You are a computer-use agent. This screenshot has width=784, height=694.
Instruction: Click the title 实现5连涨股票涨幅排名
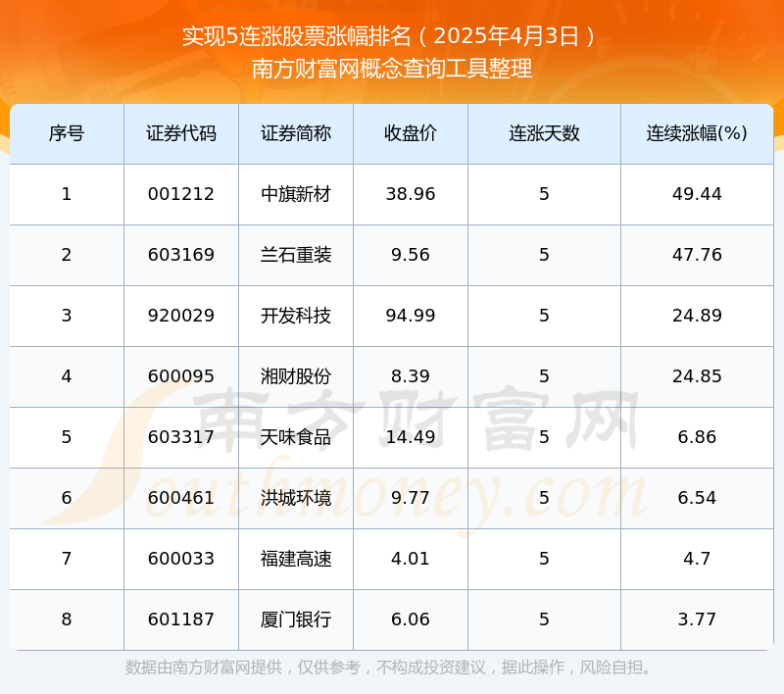[x=297, y=36]
